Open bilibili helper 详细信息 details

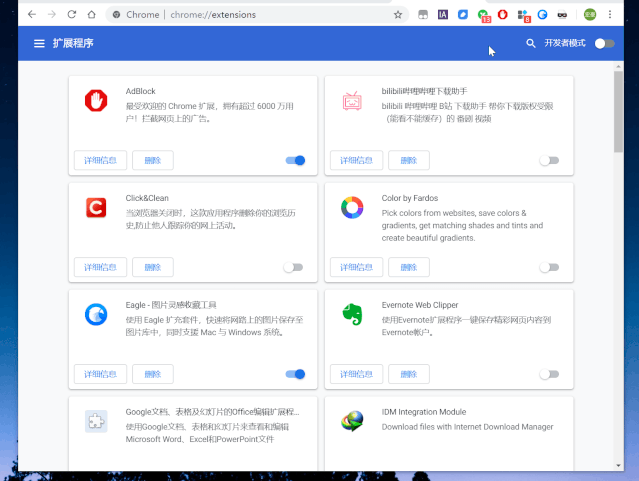coord(356,160)
